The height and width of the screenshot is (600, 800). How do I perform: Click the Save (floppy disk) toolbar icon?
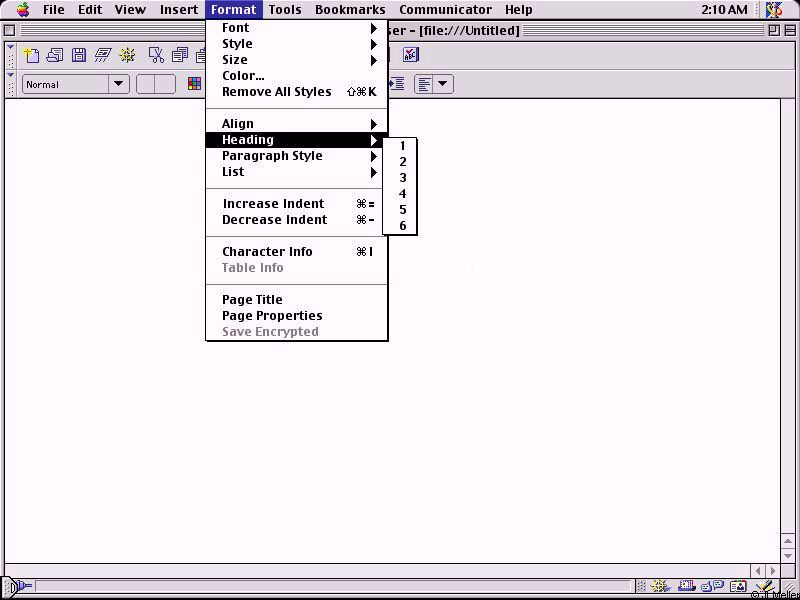point(79,55)
